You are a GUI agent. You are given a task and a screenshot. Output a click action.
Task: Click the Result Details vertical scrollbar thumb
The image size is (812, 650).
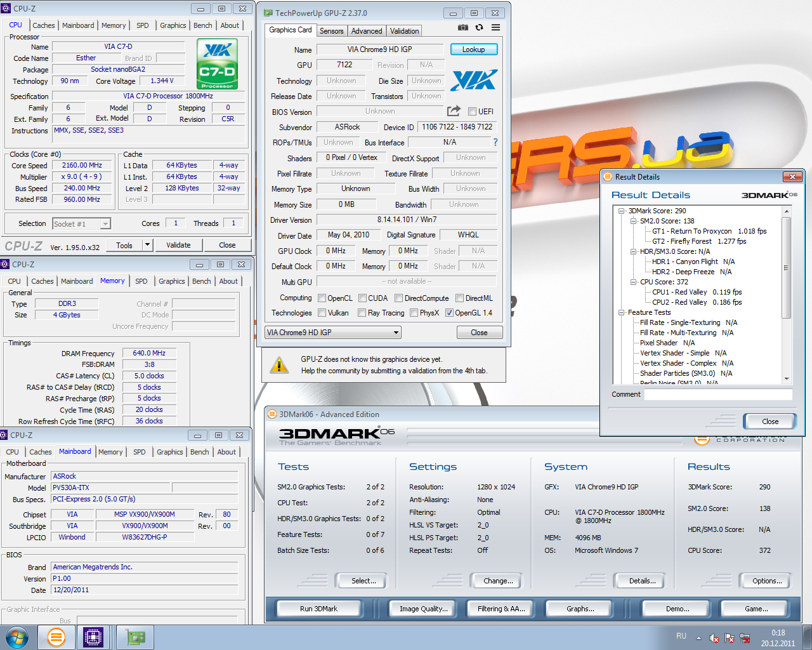click(787, 267)
